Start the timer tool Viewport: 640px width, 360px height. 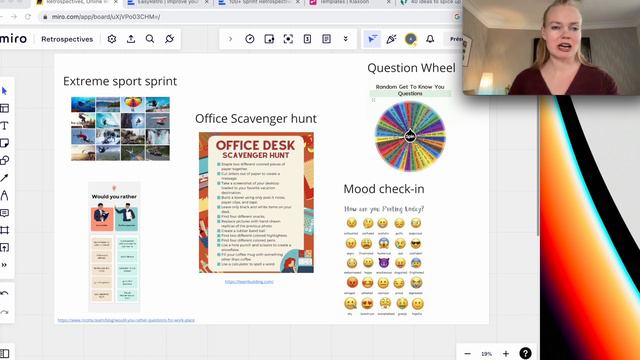click(x=250, y=39)
